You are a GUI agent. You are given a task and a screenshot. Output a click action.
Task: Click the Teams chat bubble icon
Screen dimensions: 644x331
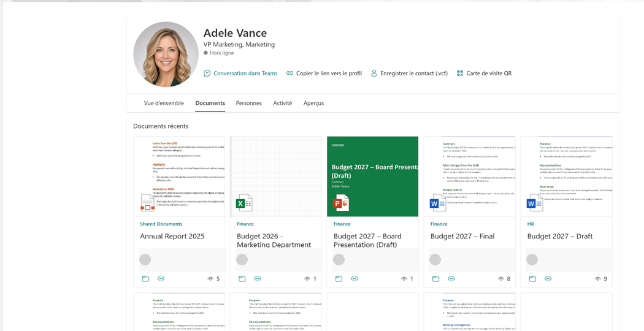(x=207, y=74)
